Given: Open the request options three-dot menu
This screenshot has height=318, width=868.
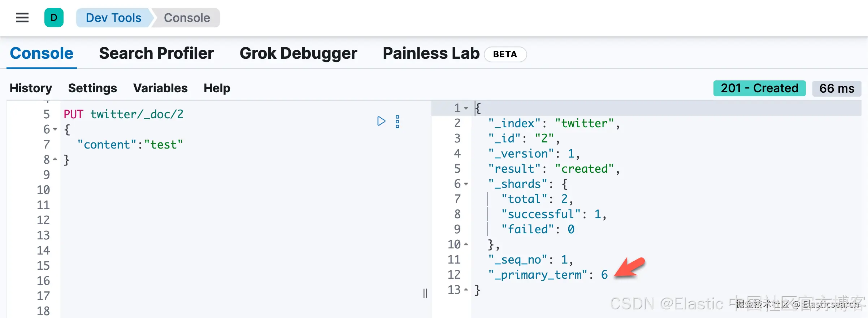Looking at the screenshot, I should coord(397,122).
